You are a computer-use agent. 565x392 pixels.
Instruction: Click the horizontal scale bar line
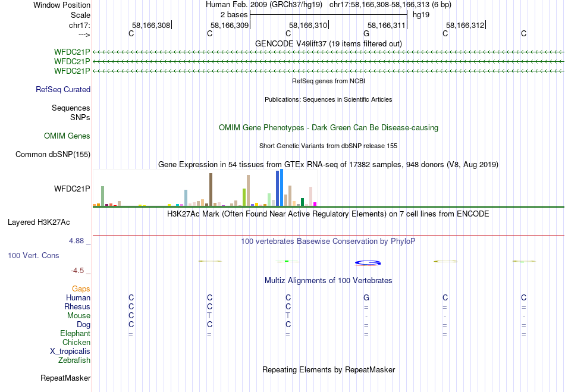328,15
